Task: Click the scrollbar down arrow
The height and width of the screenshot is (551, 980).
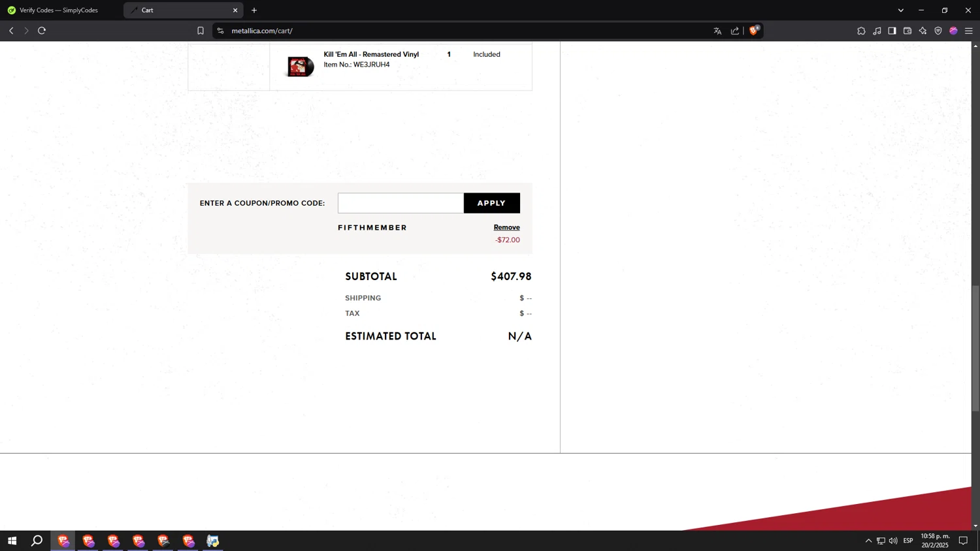Action: tap(975, 526)
